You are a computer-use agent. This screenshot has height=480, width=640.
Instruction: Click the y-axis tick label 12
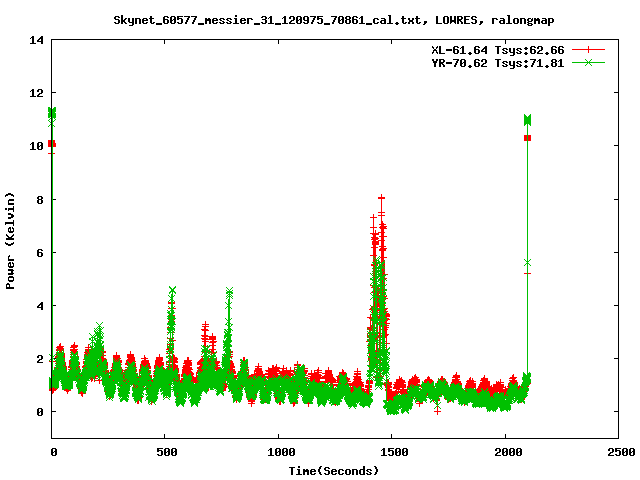point(36,93)
